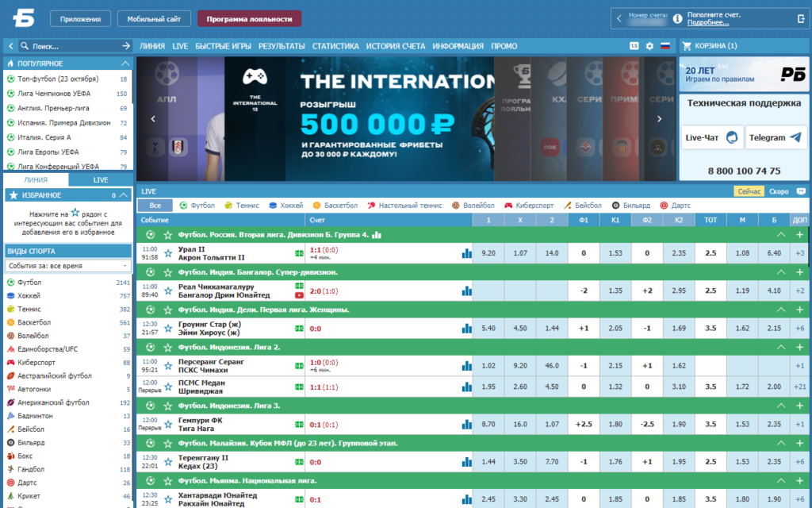Collapse Россия Вторая лига group chevron
812x508 pixels.
tap(781, 235)
